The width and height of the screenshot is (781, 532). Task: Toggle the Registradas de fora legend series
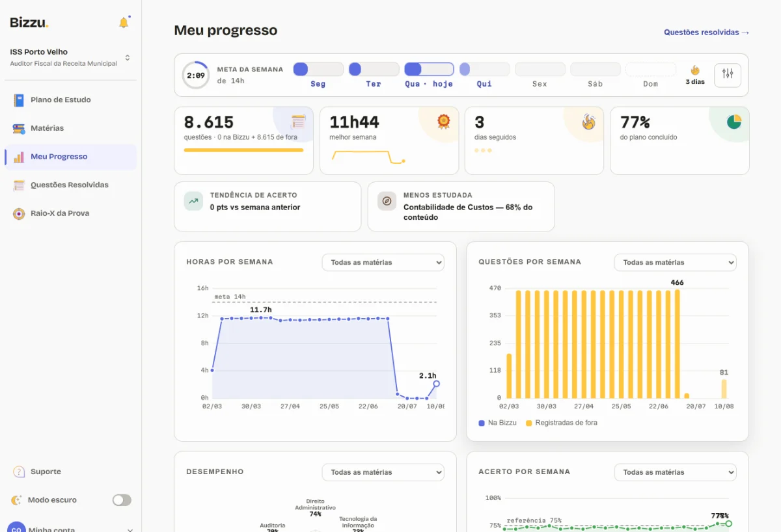click(561, 423)
